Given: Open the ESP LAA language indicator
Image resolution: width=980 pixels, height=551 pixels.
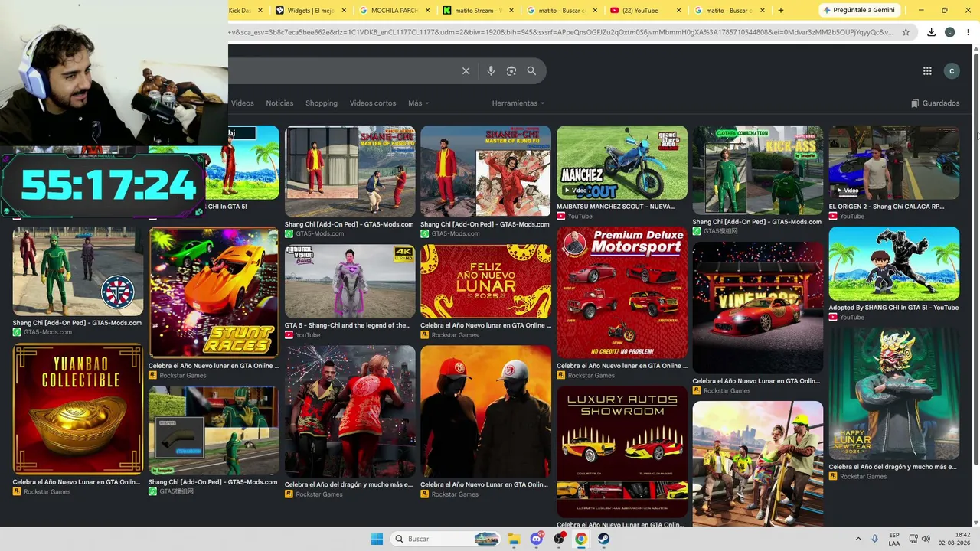Looking at the screenshot, I should point(894,539).
